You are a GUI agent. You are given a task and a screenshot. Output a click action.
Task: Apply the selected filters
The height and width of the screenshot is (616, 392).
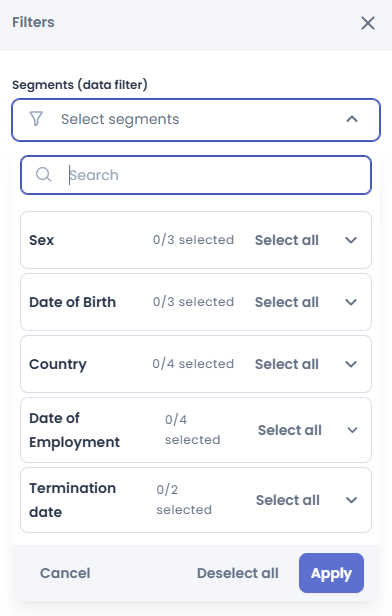tap(331, 573)
